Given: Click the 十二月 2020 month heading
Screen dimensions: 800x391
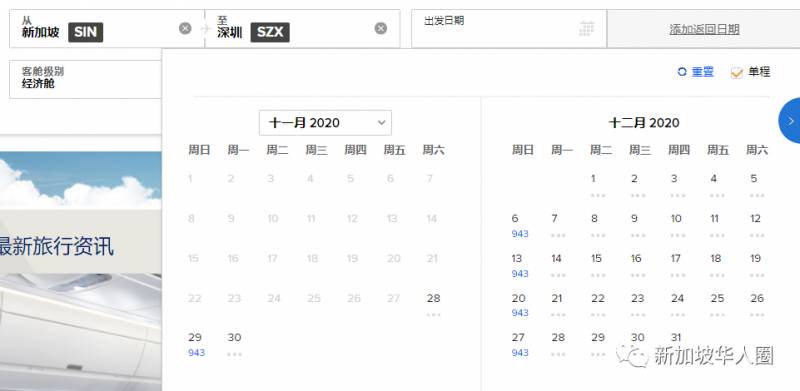Looking at the screenshot, I should [644, 123].
